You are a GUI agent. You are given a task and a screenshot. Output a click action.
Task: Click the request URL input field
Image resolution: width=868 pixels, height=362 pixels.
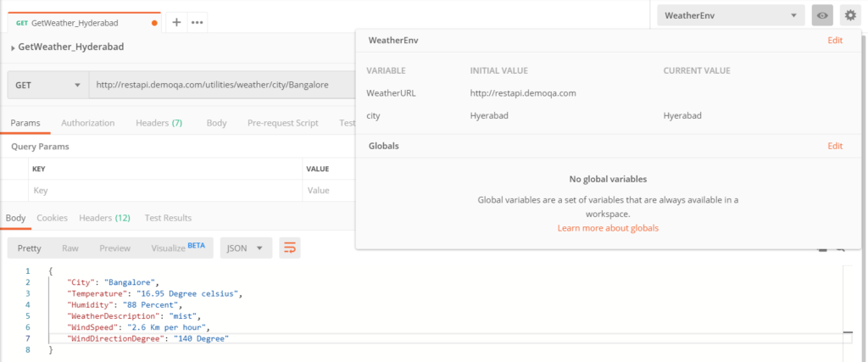pos(220,85)
